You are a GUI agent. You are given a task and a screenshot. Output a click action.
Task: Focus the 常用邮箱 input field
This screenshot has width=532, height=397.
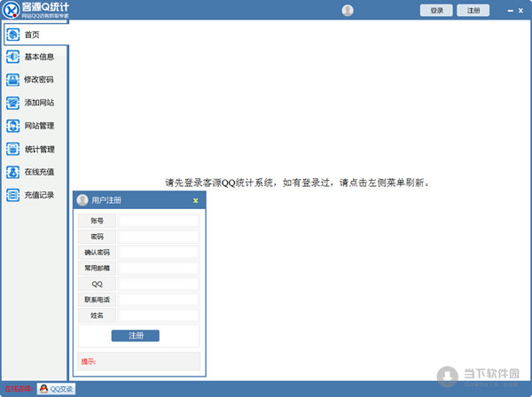[158, 269]
